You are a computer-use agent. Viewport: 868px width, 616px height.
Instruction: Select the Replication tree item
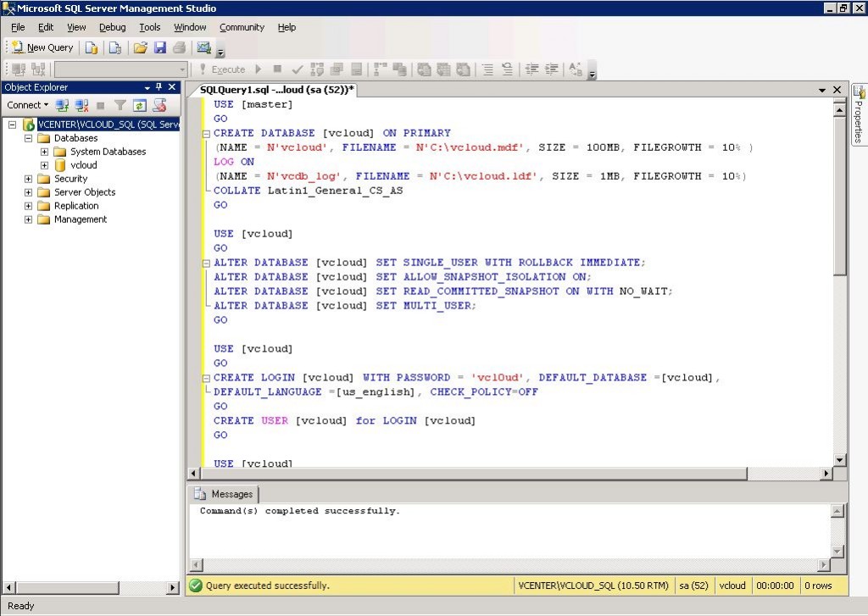tap(76, 206)
